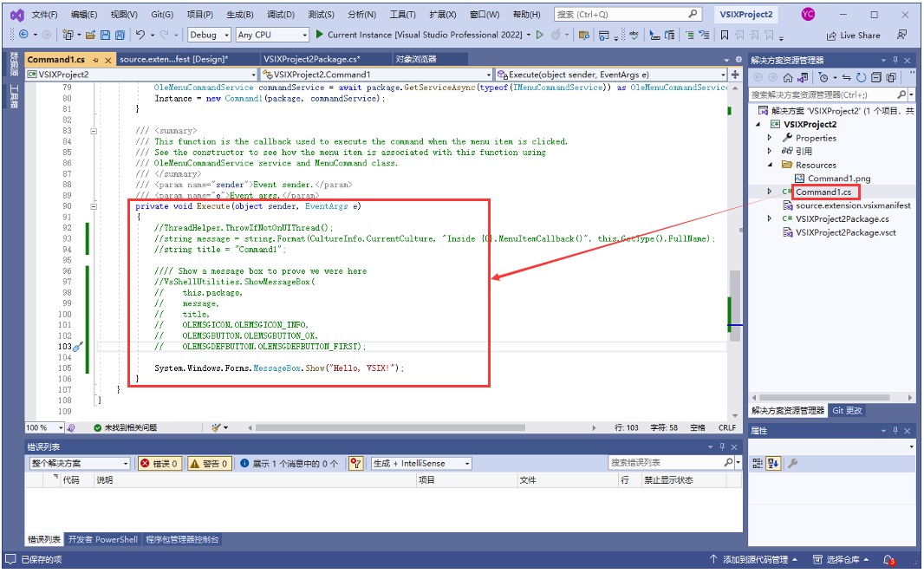Toggle the Messages filter in error list
Image resolution: width=924 pixels, height=573 pixels.
click(x=289, y=464)
